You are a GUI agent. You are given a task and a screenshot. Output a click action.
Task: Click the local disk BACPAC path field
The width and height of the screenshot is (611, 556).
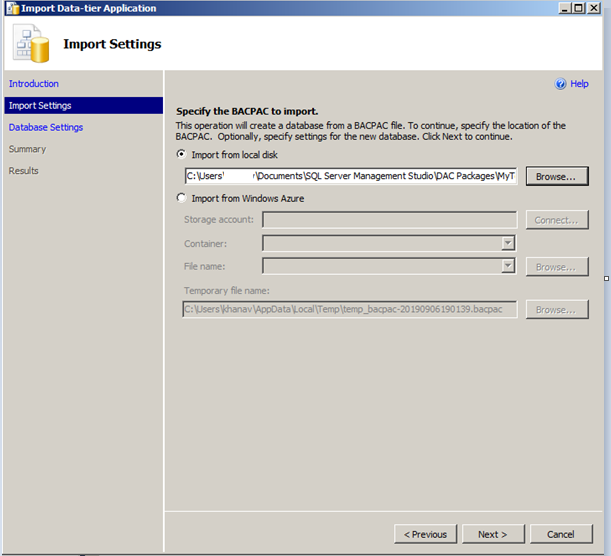350,177
